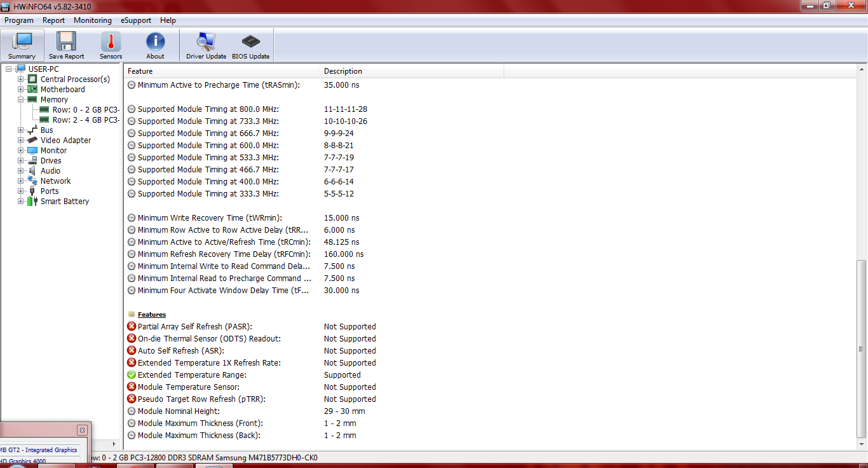The width and height of the screenshot is (868, 468).
Task: Click the Feature column header
Action: (x=222, y=71)
